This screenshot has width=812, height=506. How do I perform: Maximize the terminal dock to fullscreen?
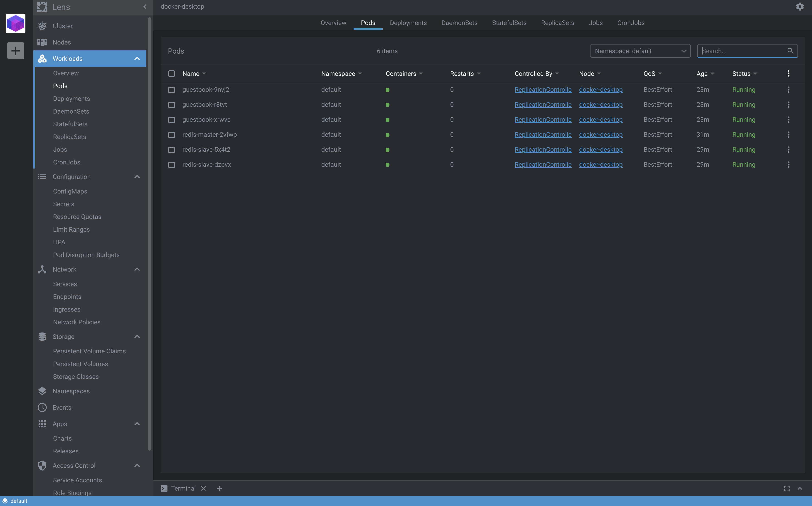(787, 488)
